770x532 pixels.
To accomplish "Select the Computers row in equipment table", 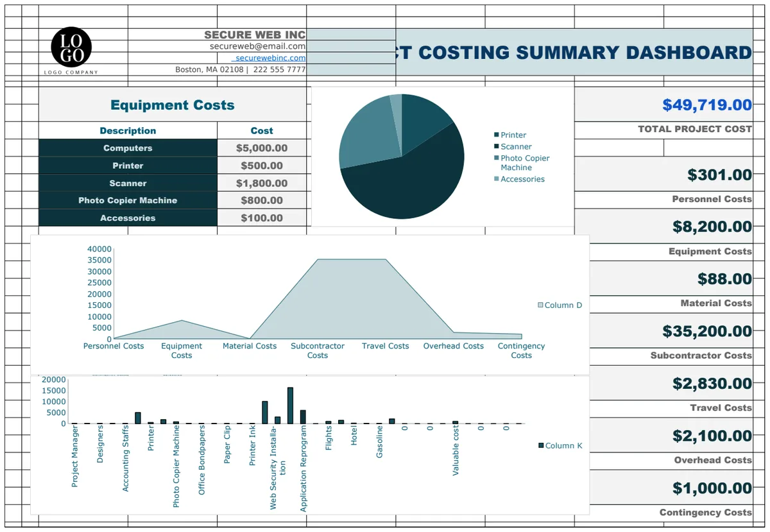I will click(128, 148).
